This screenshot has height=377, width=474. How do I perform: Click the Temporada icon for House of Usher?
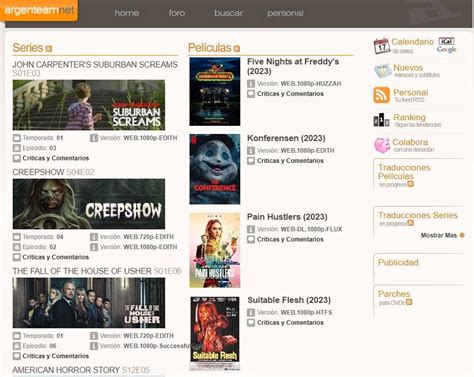click(x=17, y=336)
